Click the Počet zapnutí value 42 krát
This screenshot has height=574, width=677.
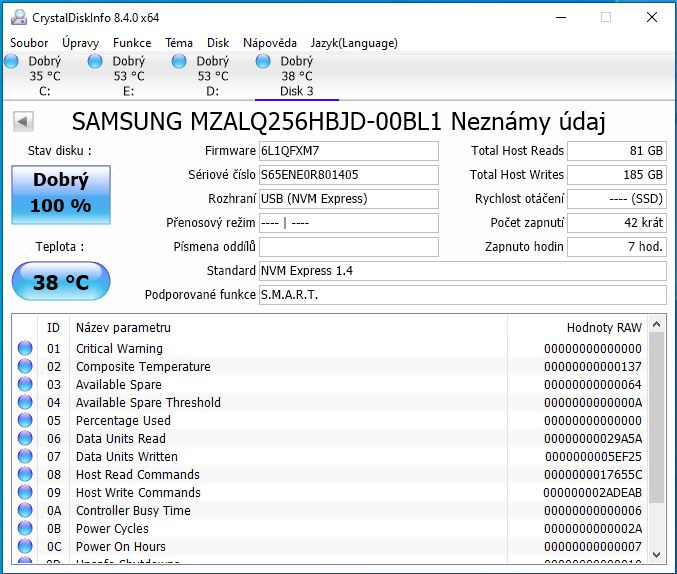[x=617, y=223]
